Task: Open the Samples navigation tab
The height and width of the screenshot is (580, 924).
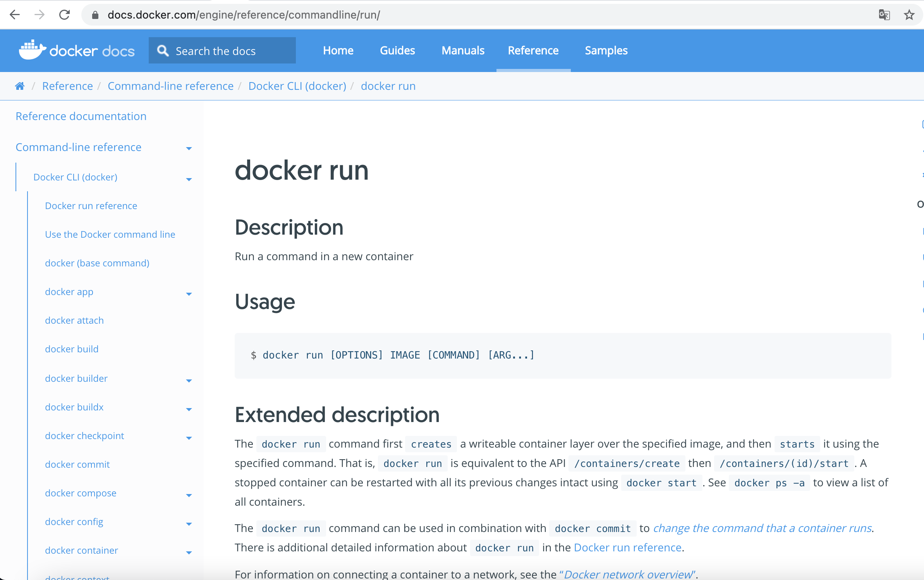Action: tap(606, 50)
